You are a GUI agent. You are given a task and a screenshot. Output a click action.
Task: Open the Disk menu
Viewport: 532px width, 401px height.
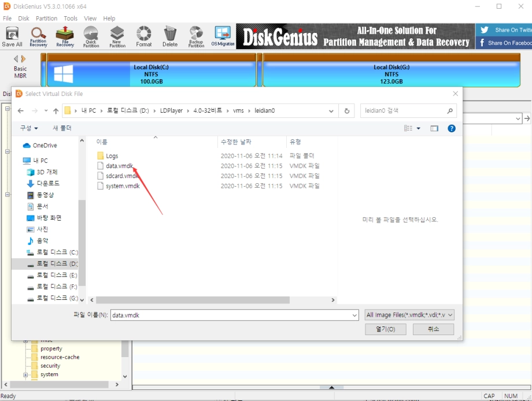(24, 18)
